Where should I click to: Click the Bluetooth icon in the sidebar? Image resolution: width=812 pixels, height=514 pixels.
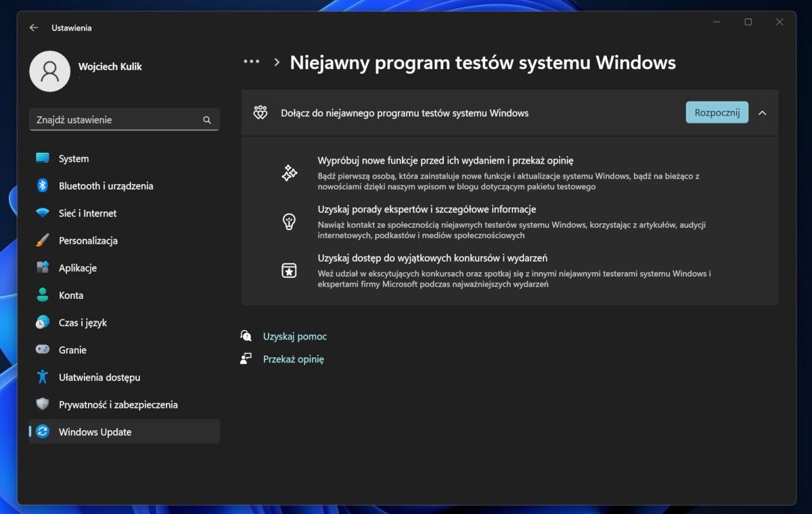43,186
